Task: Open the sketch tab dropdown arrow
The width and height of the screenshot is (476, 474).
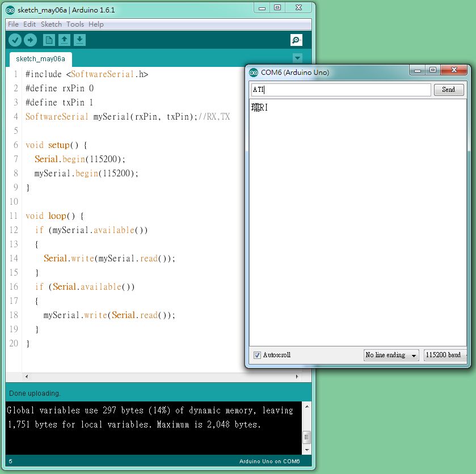Action: 297,58
